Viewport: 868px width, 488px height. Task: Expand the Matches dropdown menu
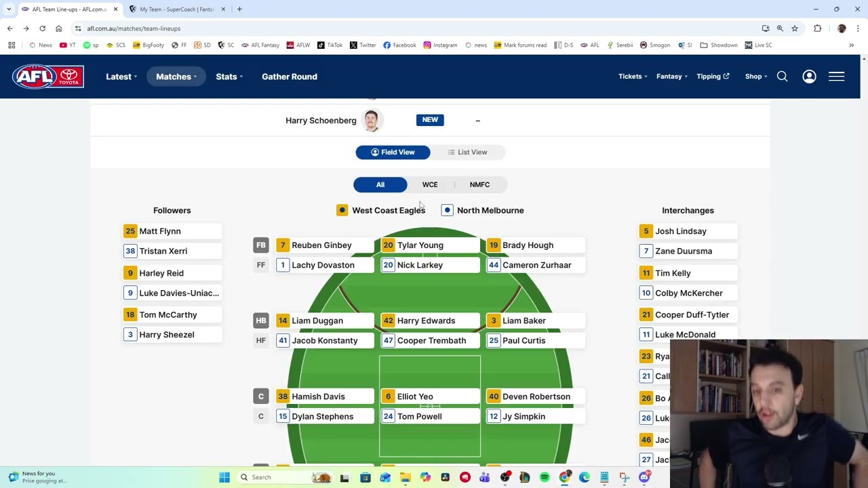pos(176,77)
